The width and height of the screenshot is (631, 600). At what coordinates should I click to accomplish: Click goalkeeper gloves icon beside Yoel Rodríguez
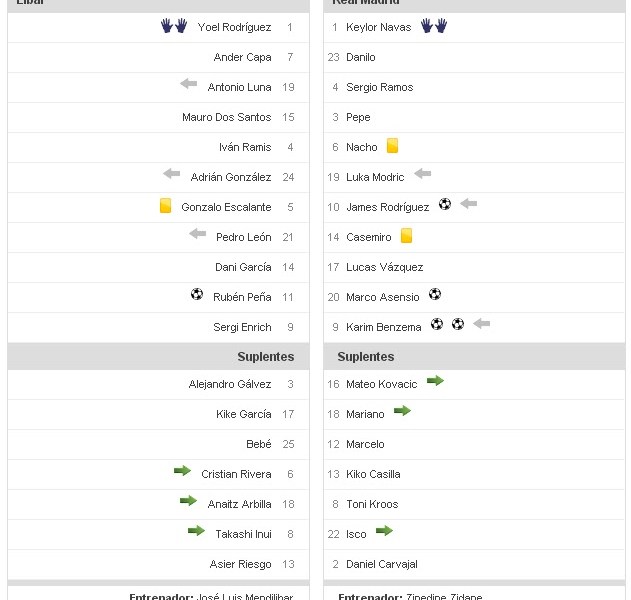[x=174, y=26]
